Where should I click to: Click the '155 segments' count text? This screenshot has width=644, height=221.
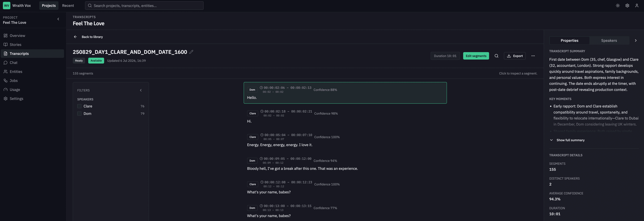[83, 73]
